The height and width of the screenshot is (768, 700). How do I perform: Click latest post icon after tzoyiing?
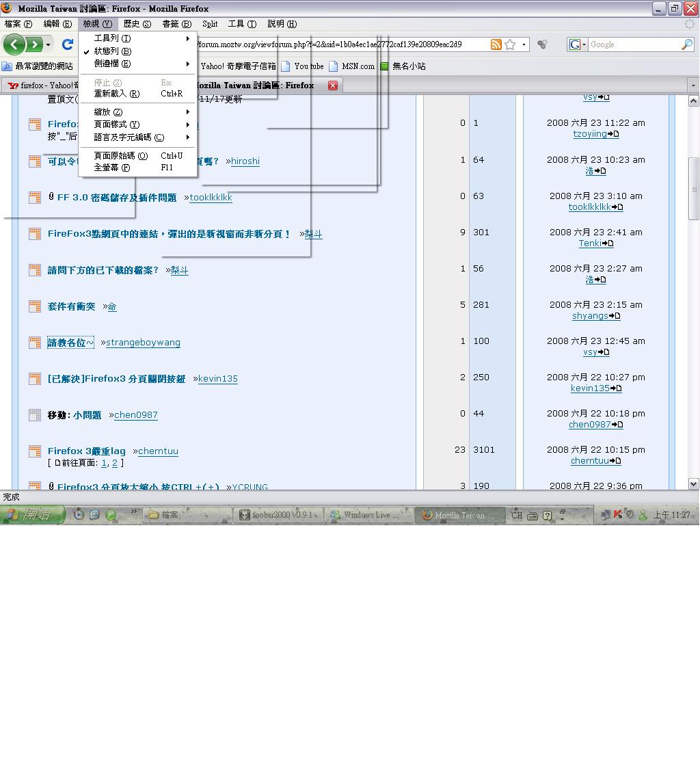(613, 134)
